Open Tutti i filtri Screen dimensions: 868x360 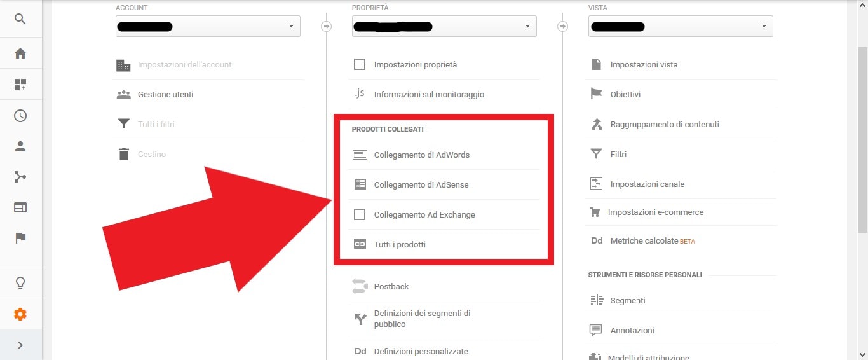tap(156, 124)
